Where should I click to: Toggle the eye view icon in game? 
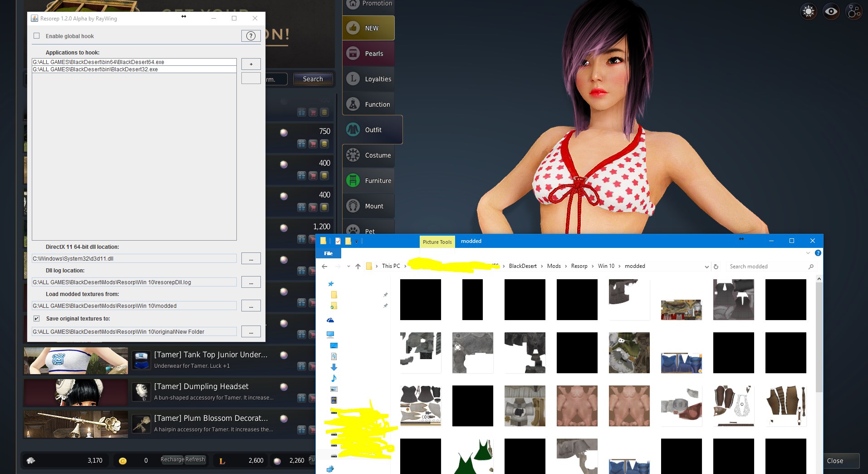831,11
